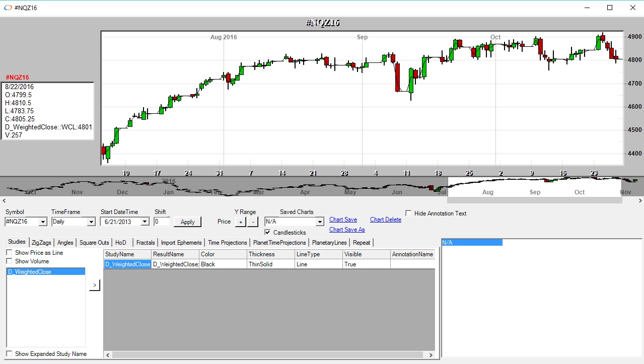Image resolution: width=644 pixels, height=364 pixels.
Task: Open the Symbol dropdown
Action: (x=42, y=222)
